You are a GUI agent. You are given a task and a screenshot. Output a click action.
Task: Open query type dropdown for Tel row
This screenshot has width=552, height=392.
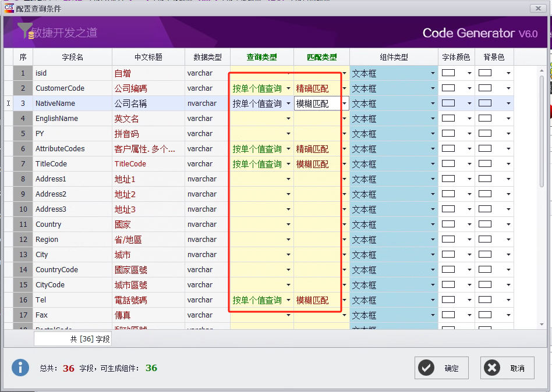[x=288, y=300]
